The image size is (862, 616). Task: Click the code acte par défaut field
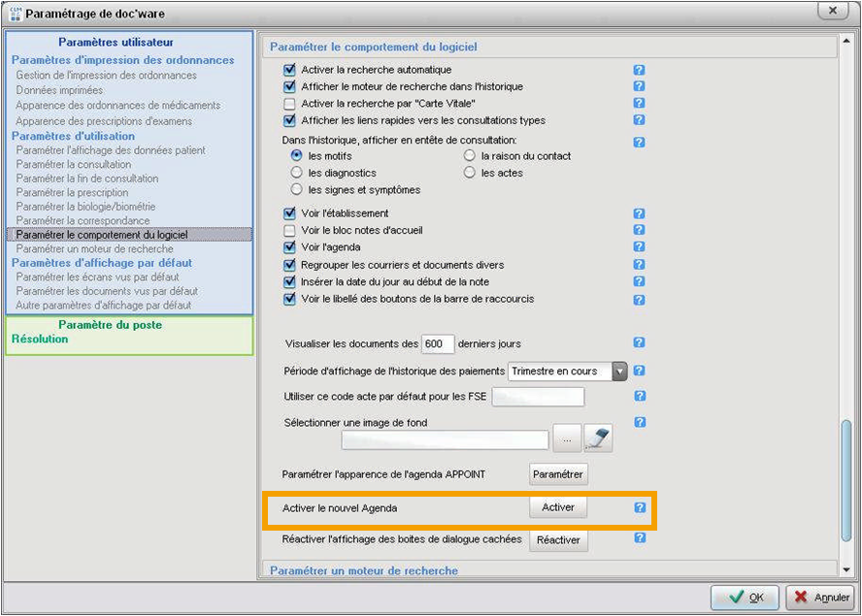pyautogui.click(x=539, y=397)
